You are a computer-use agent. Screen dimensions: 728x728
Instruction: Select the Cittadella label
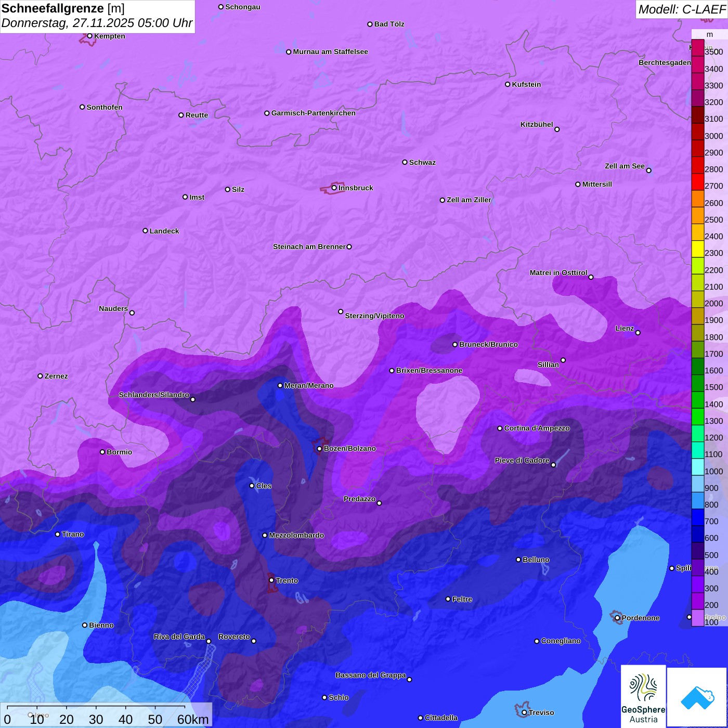tap(441, 718)
